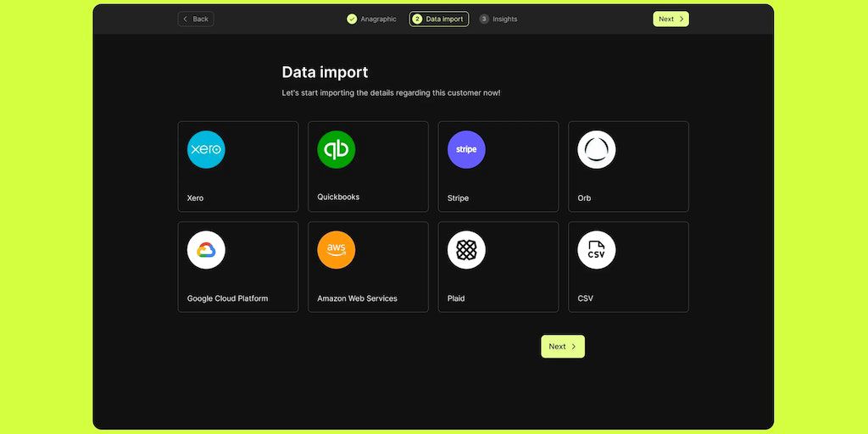Click the Plaid logo icon
Image resolution: width=868 pixels, height=434 pixels.
click(466, 250)
